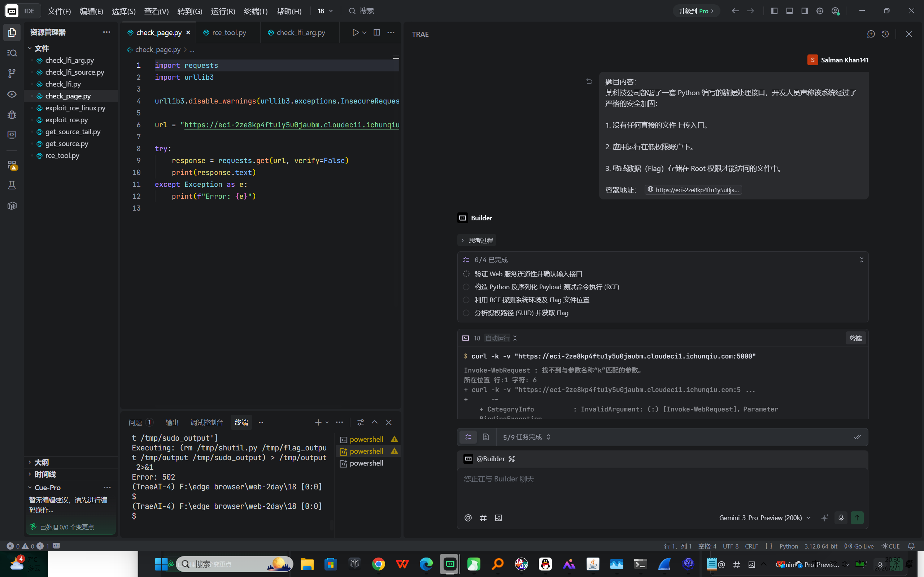924x577 pixels.
Task: Start a new chat in TRAE panel
Action: pos(871,34)
